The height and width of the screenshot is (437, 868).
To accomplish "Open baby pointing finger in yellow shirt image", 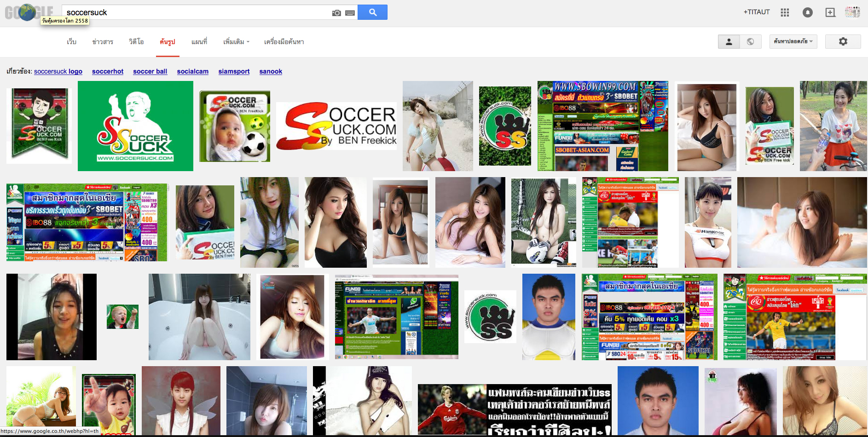I will tap(109, 404).
